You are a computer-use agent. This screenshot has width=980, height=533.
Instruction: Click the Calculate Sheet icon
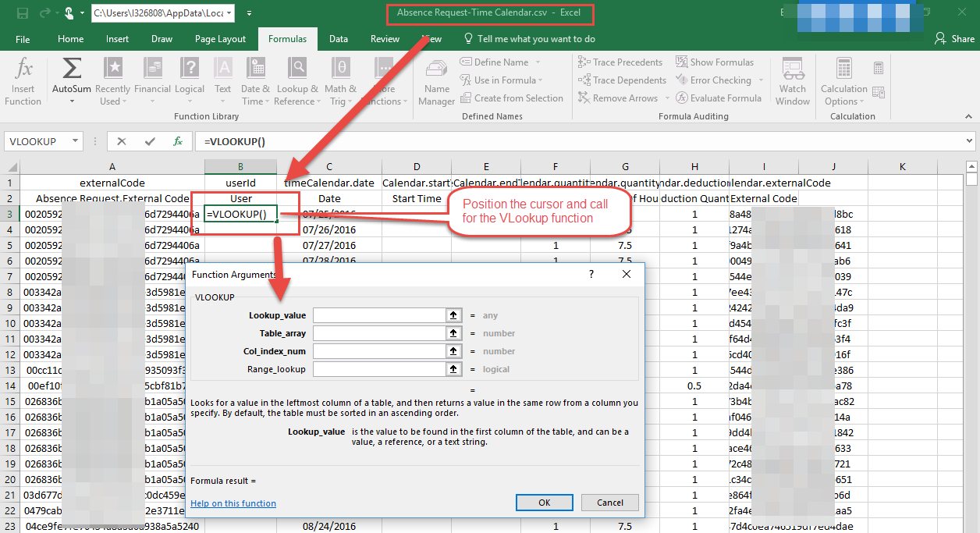point(879,92)
